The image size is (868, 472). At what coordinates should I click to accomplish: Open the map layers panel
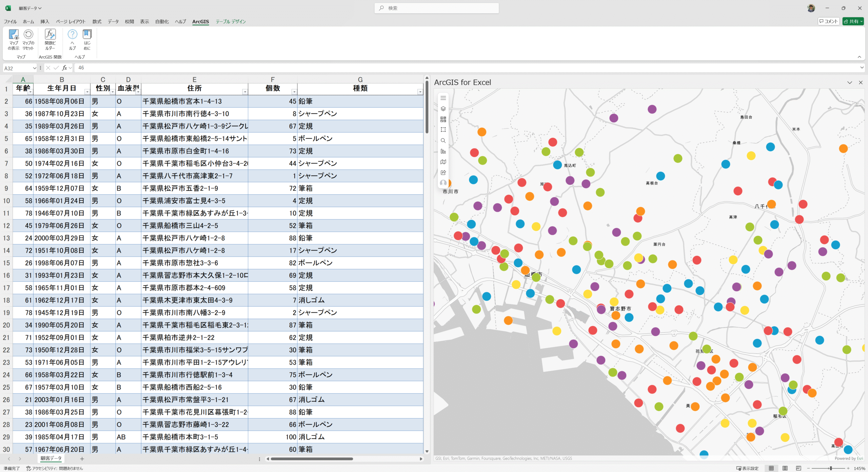pyautogui.click(x=443, y=109)
